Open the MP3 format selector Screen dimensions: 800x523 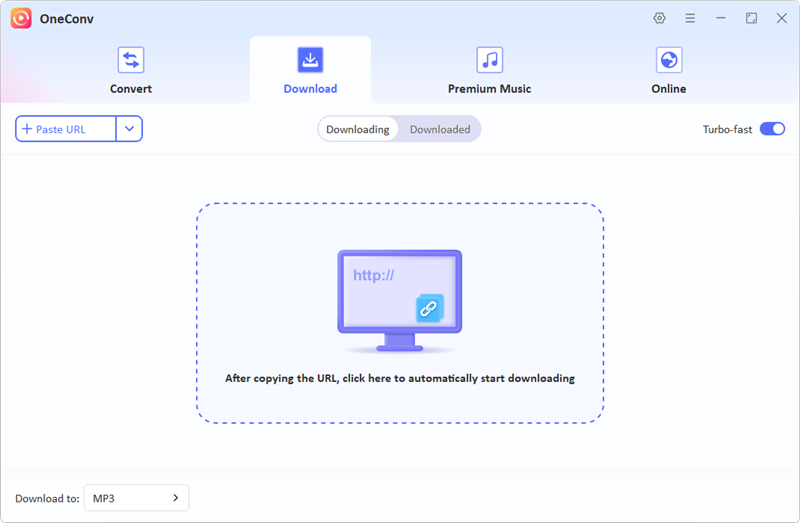(136, 498)
